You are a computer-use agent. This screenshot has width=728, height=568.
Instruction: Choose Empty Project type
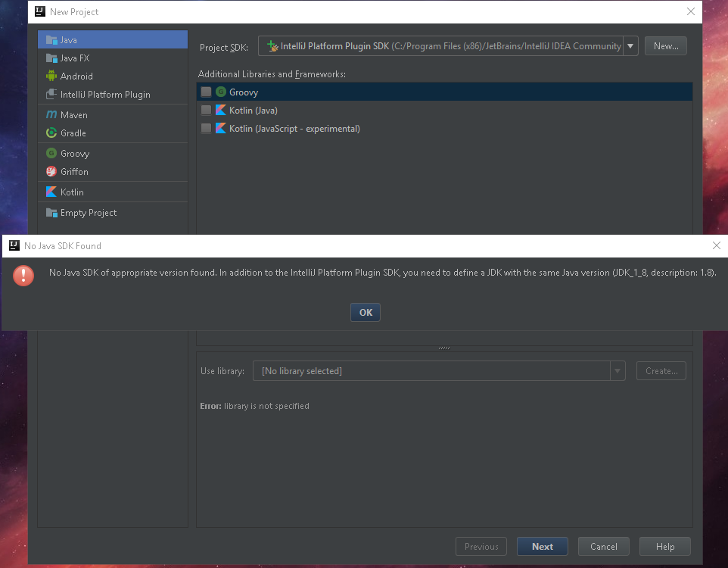[113, 212]
